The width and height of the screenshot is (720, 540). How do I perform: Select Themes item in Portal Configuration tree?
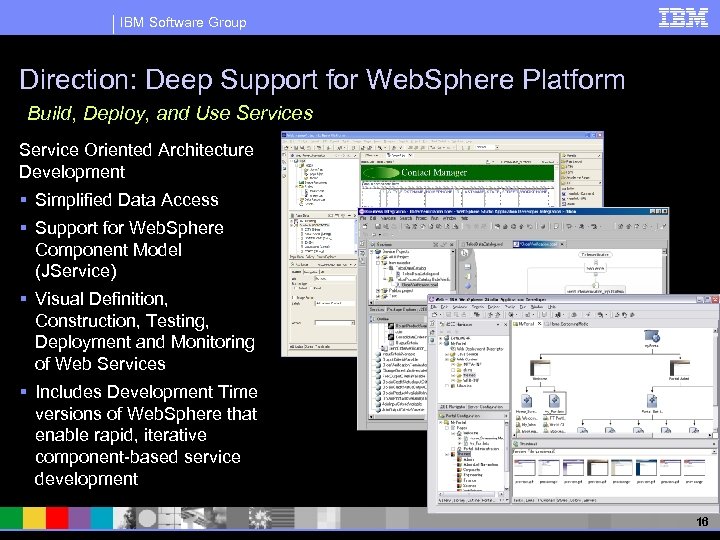(x=463, y=454)
